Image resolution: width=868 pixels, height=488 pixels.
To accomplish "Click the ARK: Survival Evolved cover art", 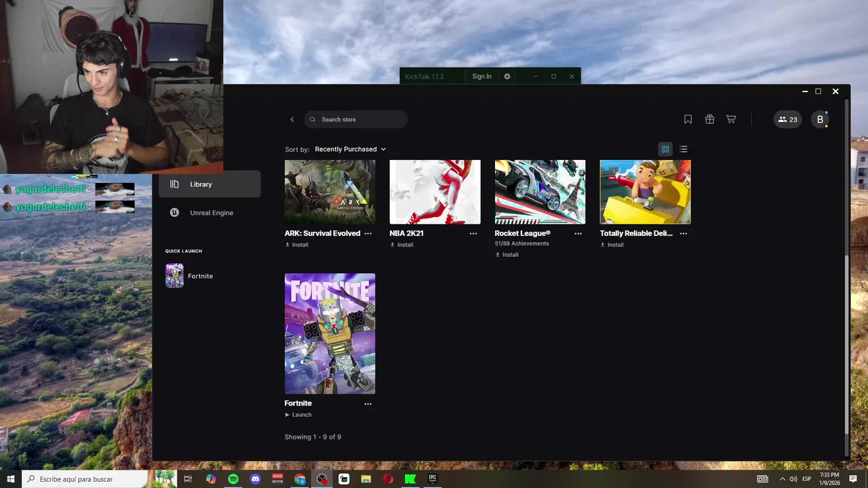I will [x=330, y=192].
